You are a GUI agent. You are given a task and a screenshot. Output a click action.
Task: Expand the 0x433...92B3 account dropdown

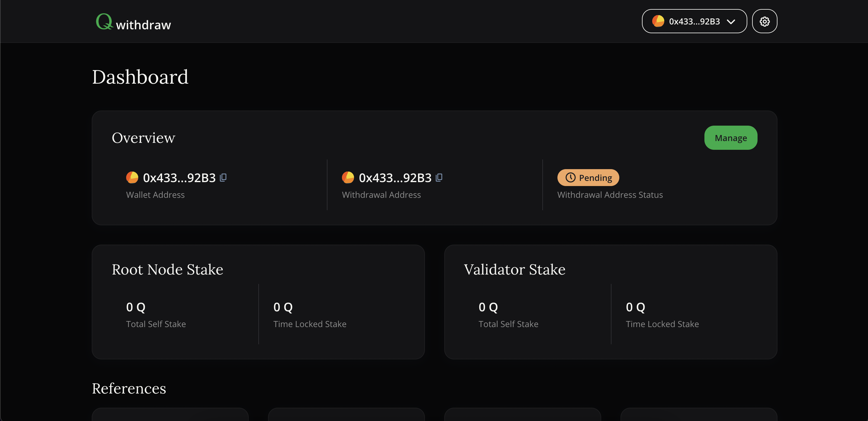[x=694, y=21]
